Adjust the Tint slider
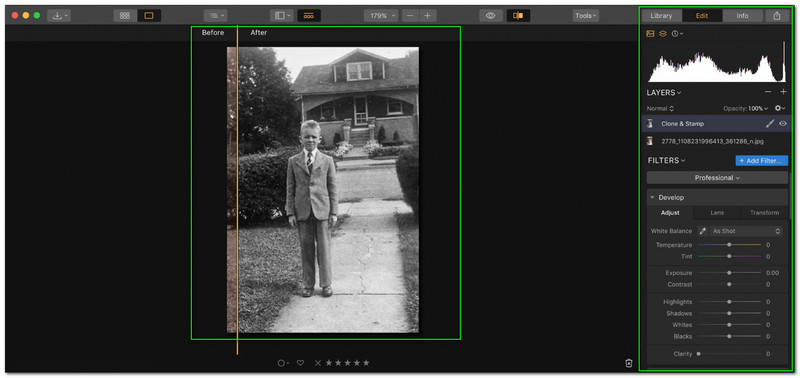The width and height of the screenshot is (800, 378). (729, 256)
